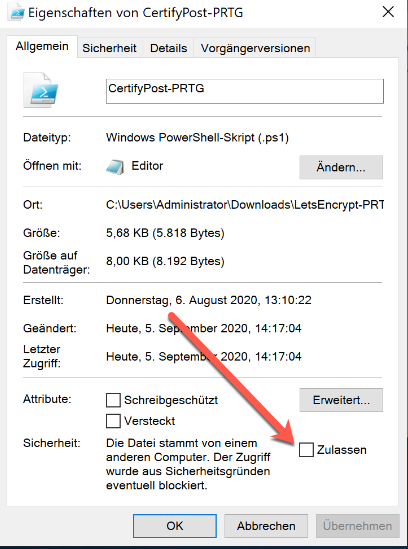Viewport: 408px width, 549px height.
Task: Click the PowerShell script file icon
Action: [41, 90]
